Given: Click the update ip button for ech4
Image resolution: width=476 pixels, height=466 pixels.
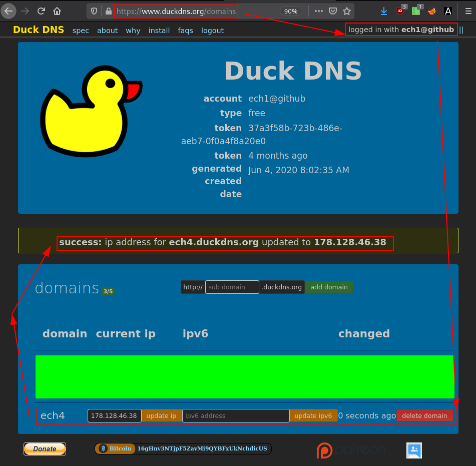Looking at the screenshot, I should pos(161,415).
